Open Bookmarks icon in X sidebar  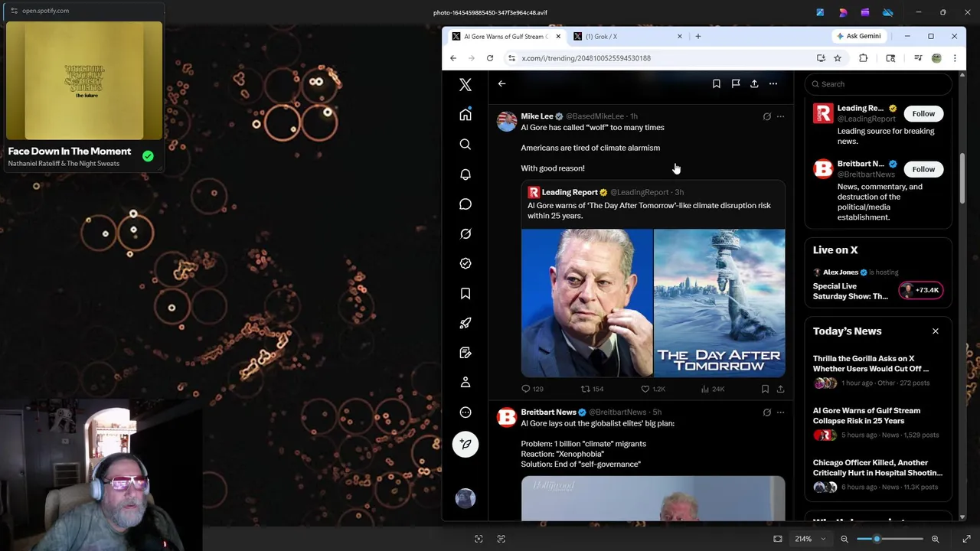(465, 293)
